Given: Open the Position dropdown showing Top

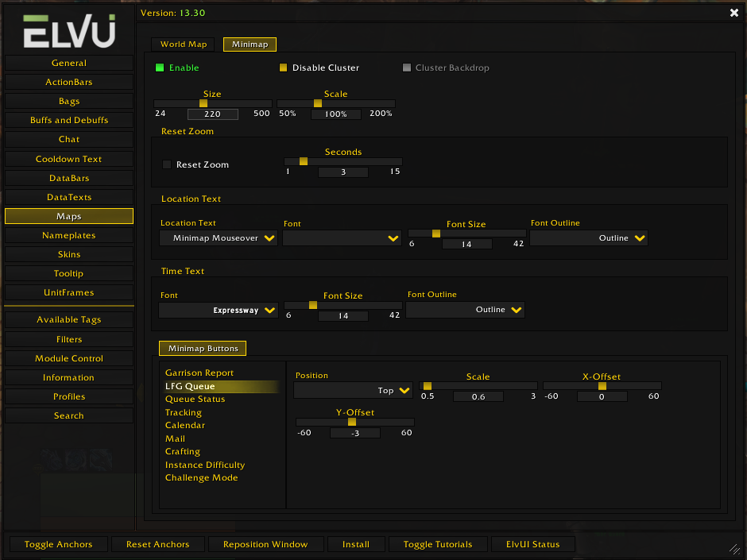Looking at the screenshot, I should 352,389.
